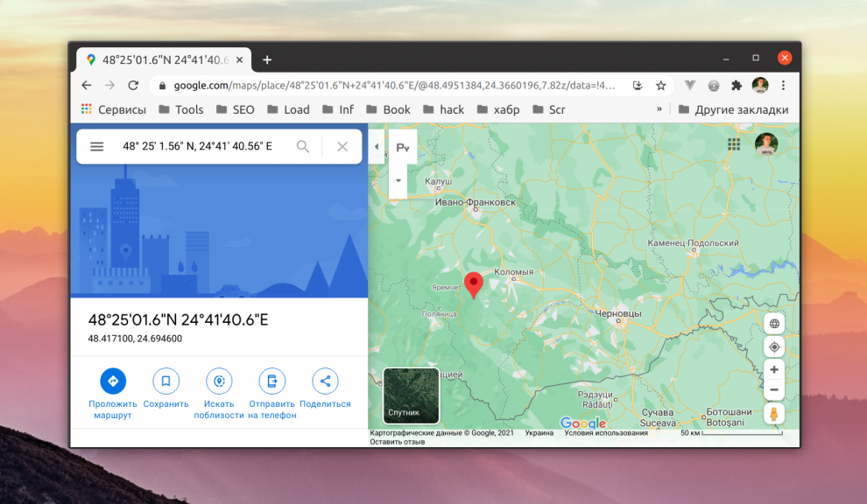Image resolution: width=867 pixels, height=504 pixels.
Task: Collapse the side panel with arrow
Action: click(x=377, y=146)
